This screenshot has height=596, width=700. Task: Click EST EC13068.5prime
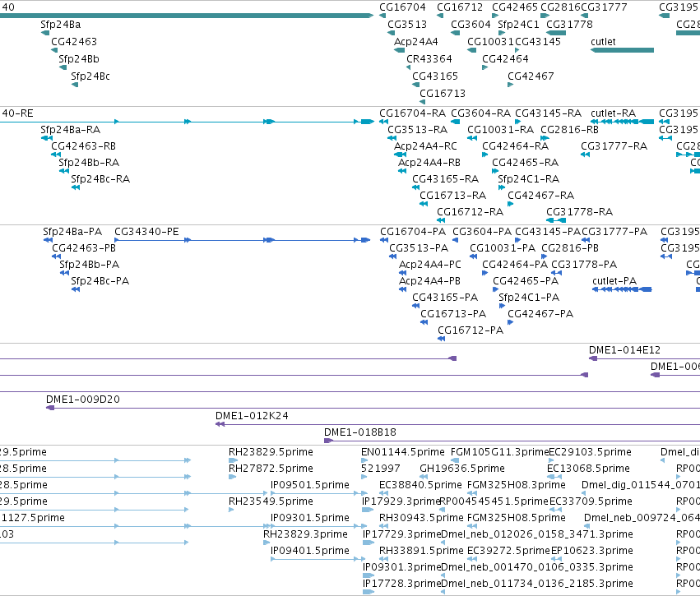click(588, 469)
